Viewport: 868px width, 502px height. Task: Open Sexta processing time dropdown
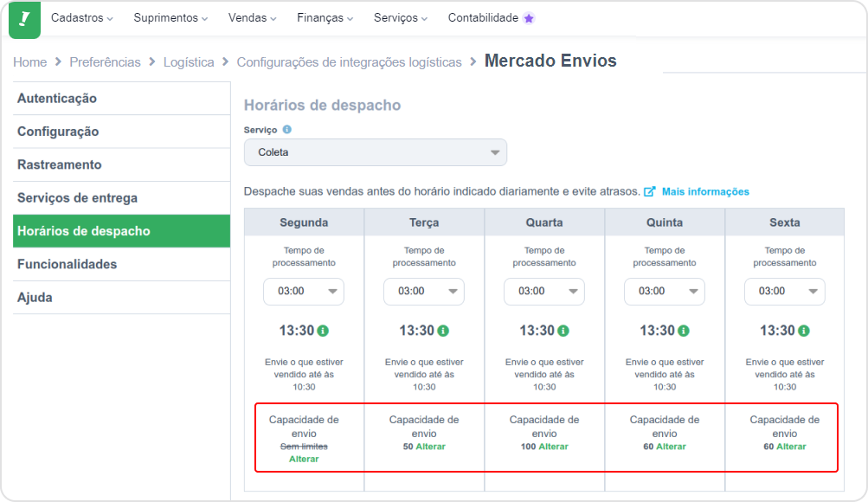(784, 291)
